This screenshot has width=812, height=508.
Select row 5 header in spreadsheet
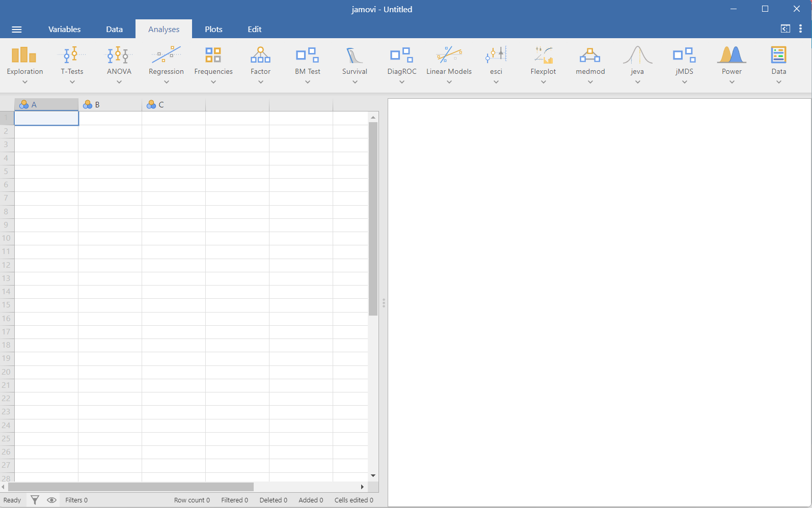pos(7,172)
